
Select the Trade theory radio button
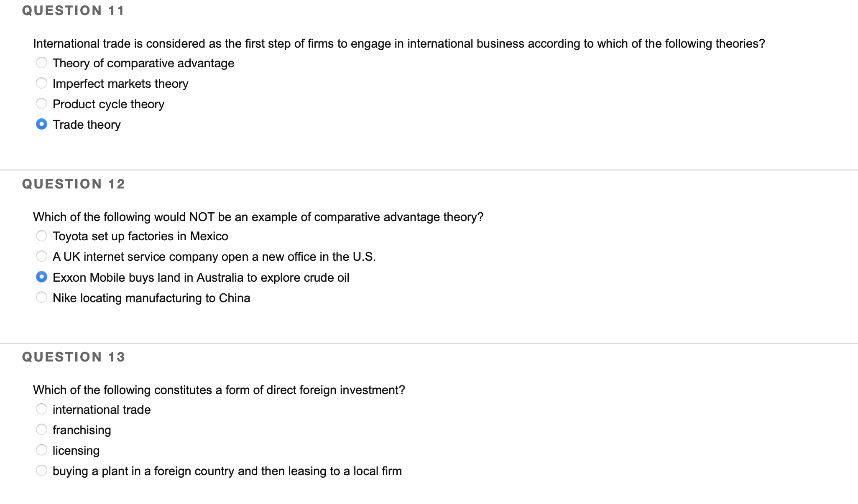(x=42, y=124)
